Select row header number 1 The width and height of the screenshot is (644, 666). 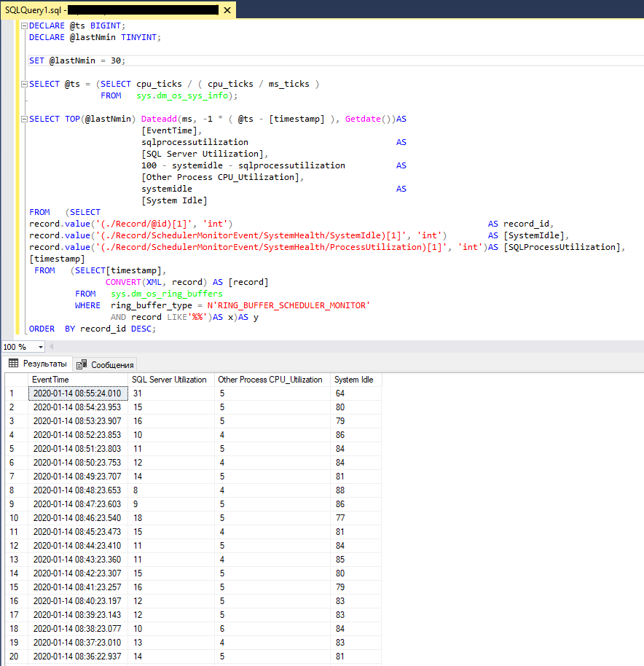17,393
